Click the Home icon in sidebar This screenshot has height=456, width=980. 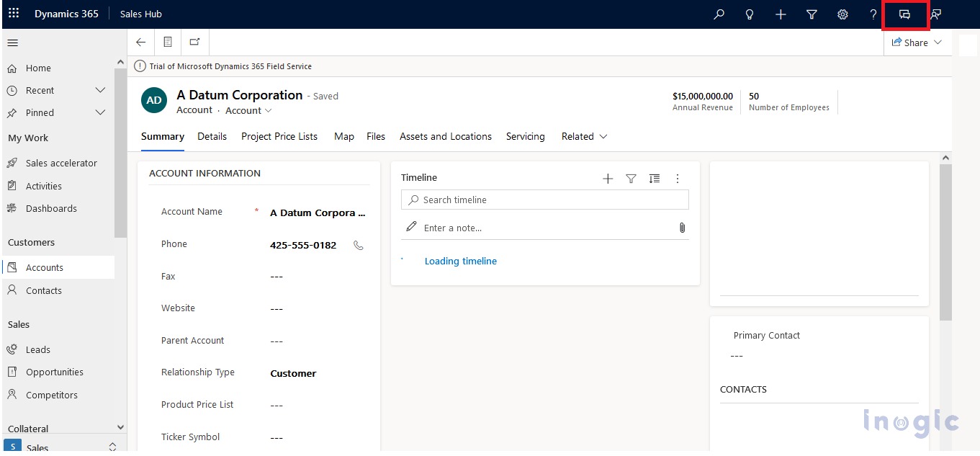(x=12, y=68)
